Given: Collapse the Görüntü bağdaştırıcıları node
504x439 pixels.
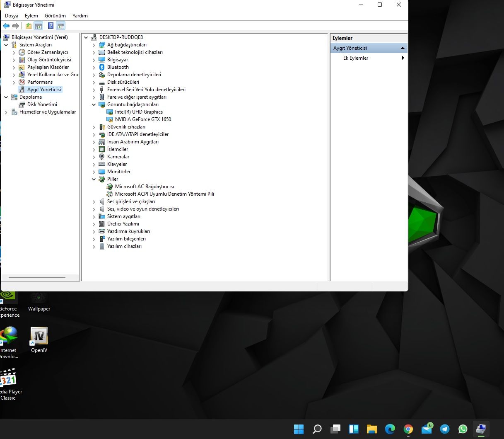Looking at the screenshot, I should click(94, 105).
